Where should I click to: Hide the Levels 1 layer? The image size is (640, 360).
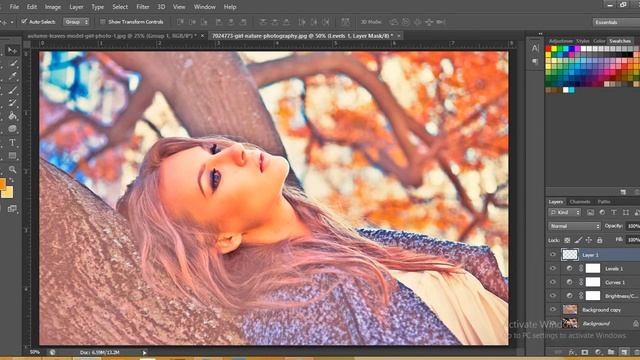(553, 269)
